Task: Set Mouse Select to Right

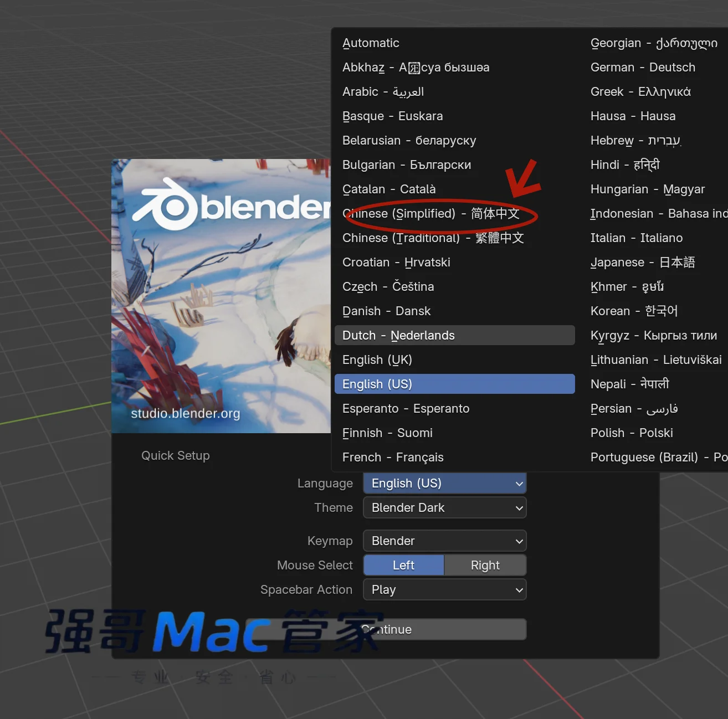Action: click(x=485, y=565)
